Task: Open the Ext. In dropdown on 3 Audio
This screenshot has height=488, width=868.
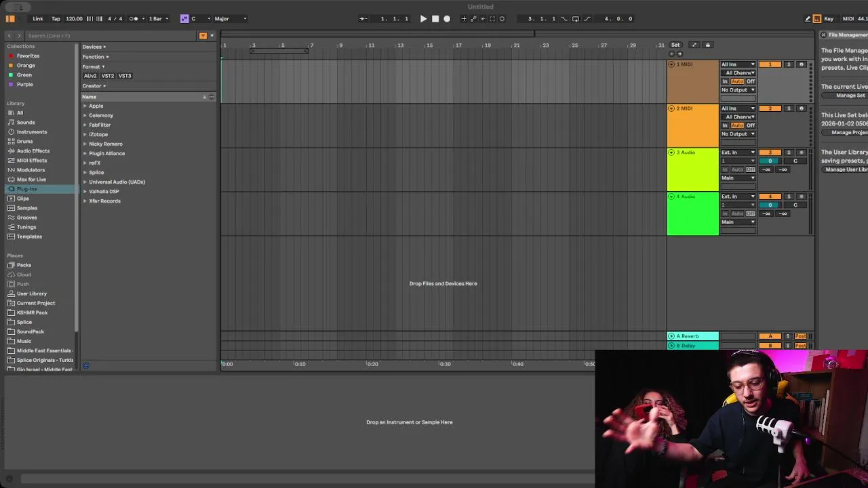Action: point(738,152)
